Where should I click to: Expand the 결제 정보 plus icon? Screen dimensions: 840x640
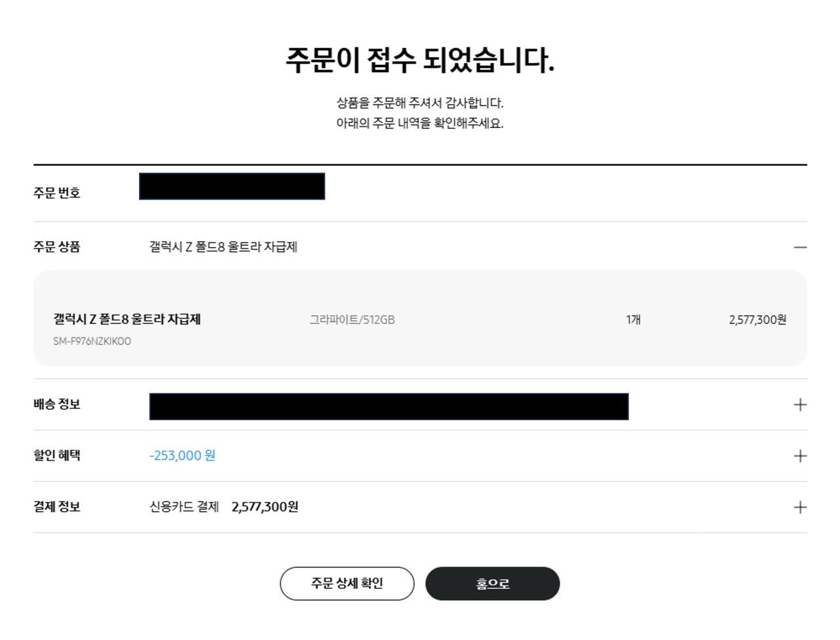coord(800,507)
